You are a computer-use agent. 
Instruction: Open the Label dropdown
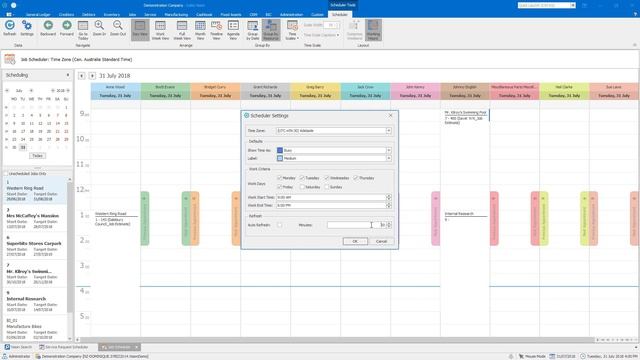pos(389,158)
